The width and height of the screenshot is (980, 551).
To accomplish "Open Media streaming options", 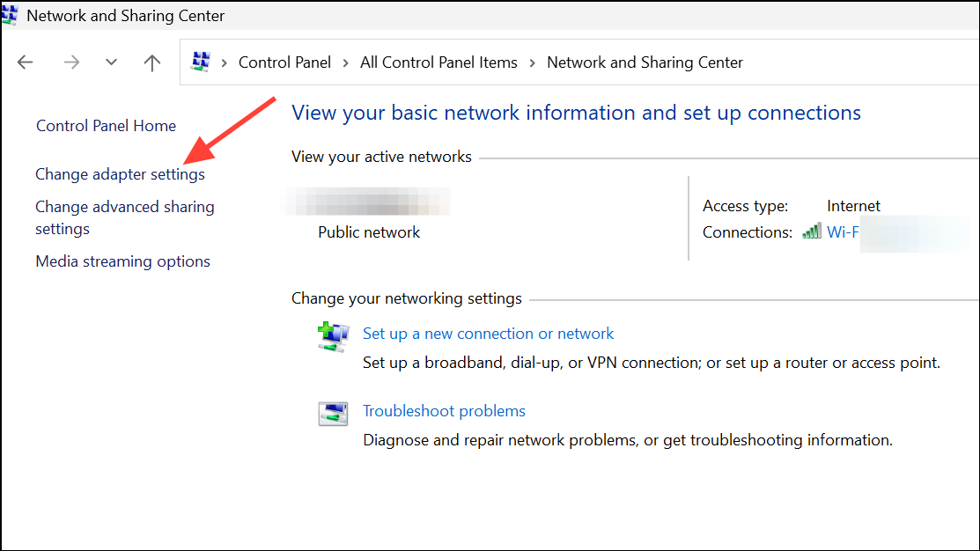I will (122, 261).
